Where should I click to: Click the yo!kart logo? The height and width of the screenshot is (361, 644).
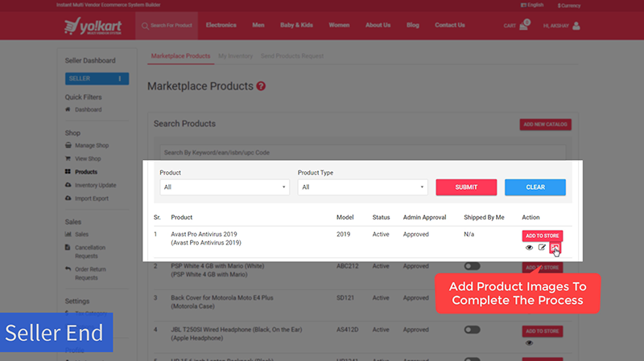(93, 26)
